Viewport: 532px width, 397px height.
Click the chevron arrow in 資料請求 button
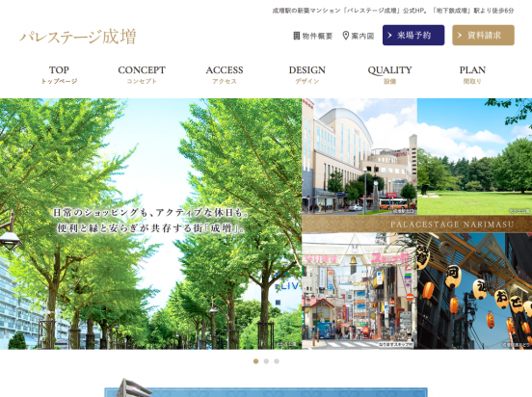pos(460,35)
